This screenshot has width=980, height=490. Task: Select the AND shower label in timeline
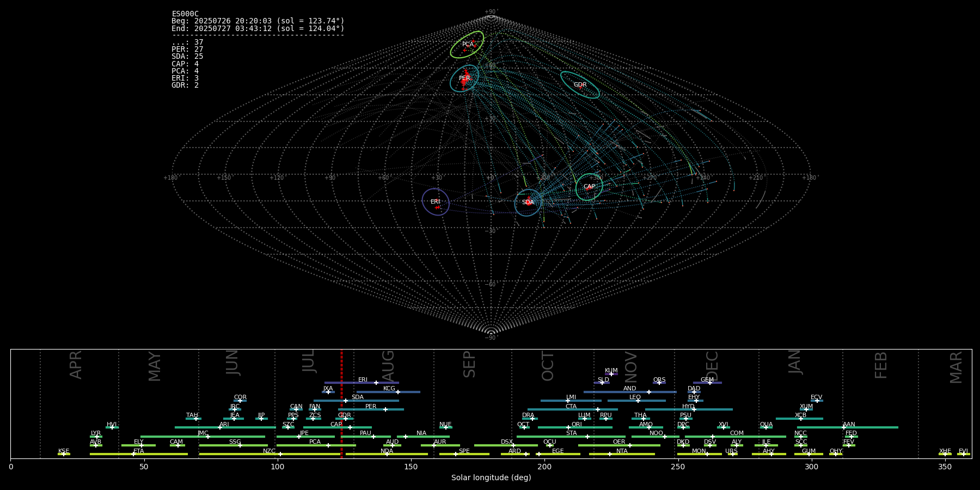[x=630, y=389]
